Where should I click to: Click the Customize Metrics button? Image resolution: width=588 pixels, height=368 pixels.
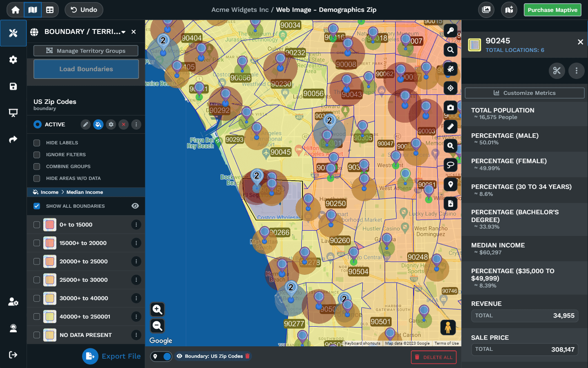click(x=524, y=93)
